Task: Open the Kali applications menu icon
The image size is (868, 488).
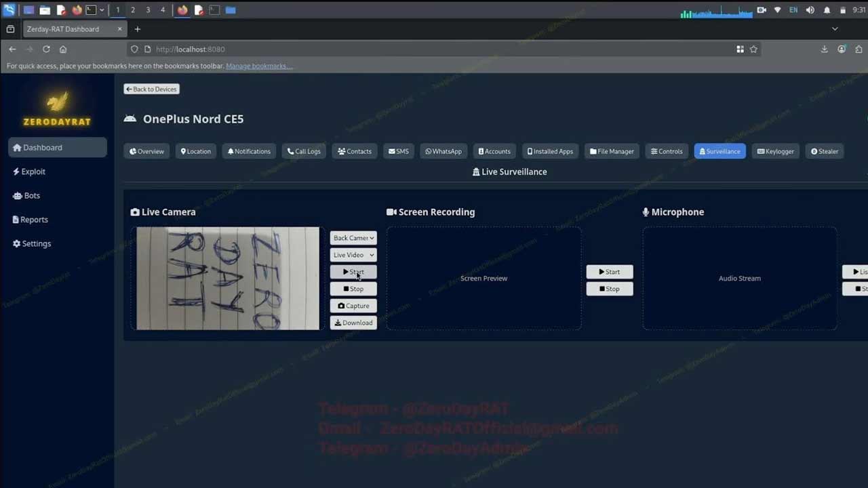Action: click(x=9, y=10)
